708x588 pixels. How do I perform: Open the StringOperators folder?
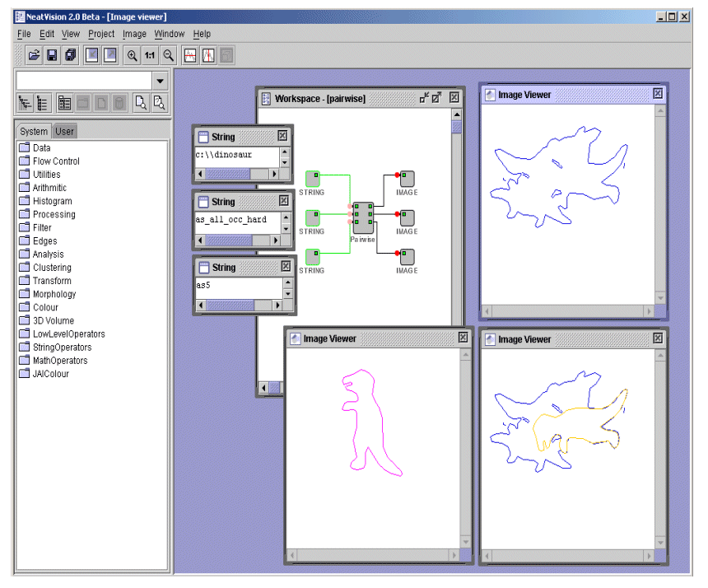pyautogui.click(x=62, y=348)
